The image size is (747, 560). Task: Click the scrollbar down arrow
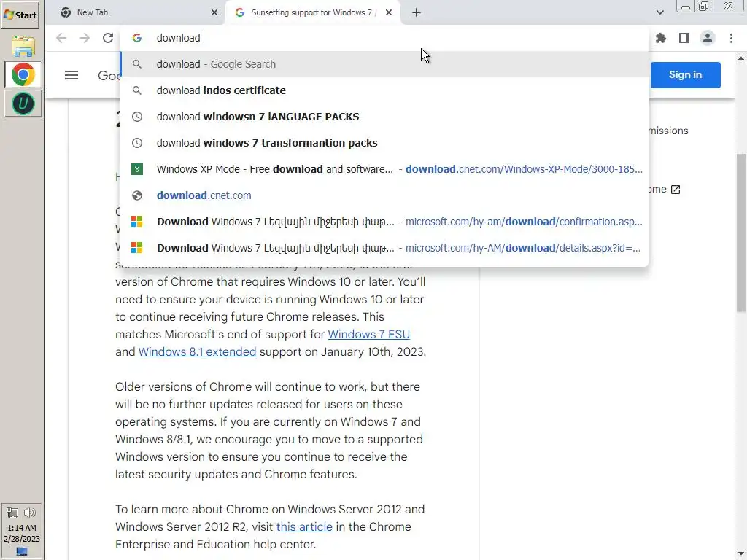[x=741, y=553]
